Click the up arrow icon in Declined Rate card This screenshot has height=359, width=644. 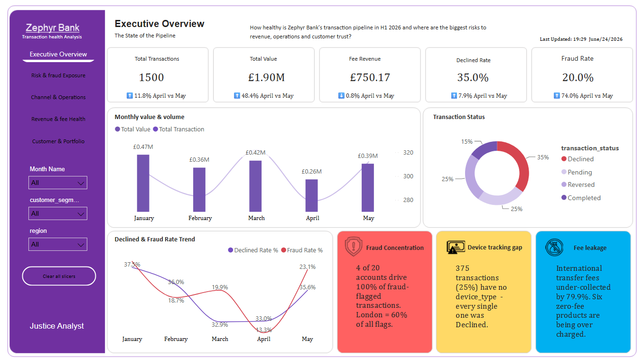tap(454, 95)
